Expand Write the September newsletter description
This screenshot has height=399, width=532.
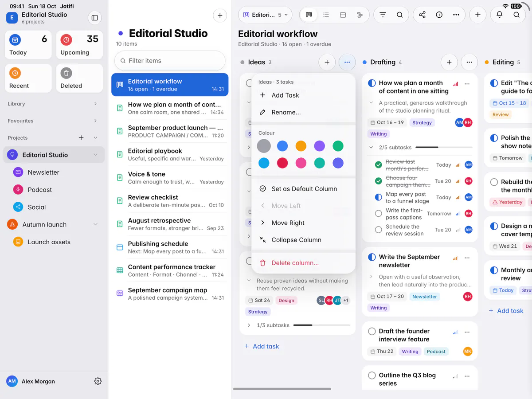click(x=371, y=277)
